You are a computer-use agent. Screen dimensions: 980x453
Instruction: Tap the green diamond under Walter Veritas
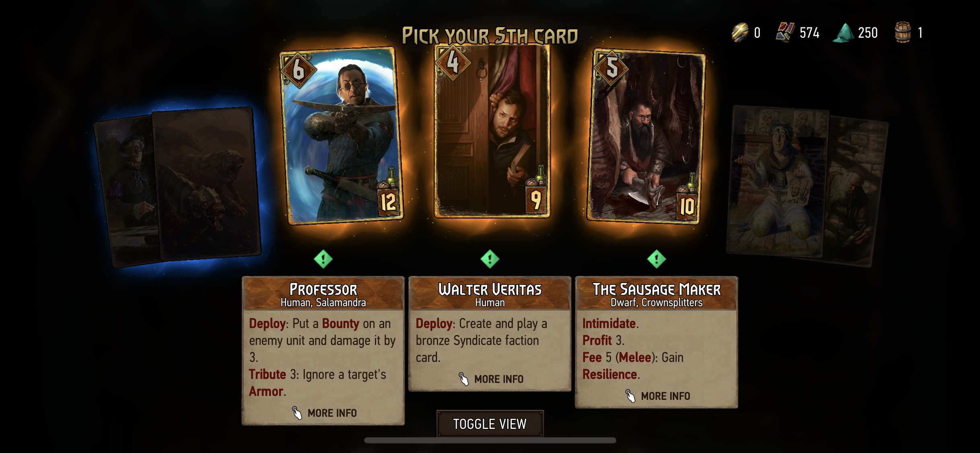490,259
